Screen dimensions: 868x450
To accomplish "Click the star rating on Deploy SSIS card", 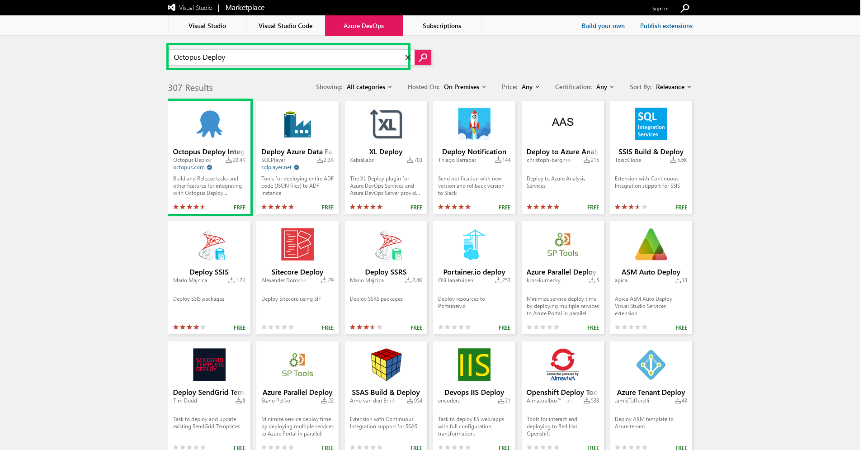I will (x=189, y=327).
